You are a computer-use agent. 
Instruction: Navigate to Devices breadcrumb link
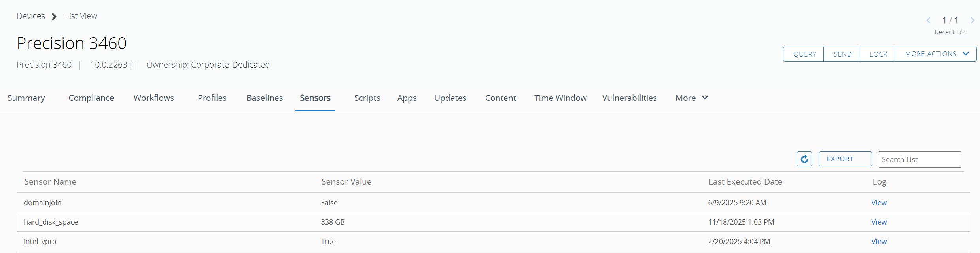[x=31, y=16]
